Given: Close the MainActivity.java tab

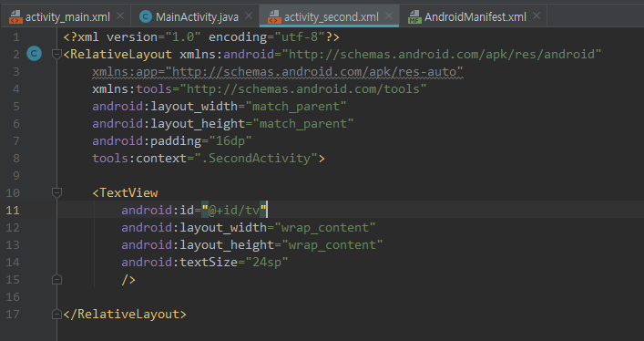Looking at the screenshot, I should click(249, 16).
